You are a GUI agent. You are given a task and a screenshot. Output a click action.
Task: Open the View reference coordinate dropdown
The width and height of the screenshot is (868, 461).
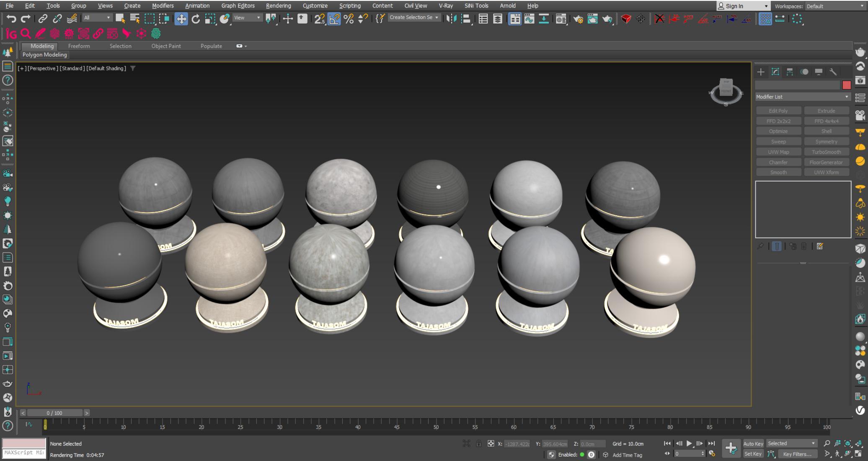tap(247, 18)
